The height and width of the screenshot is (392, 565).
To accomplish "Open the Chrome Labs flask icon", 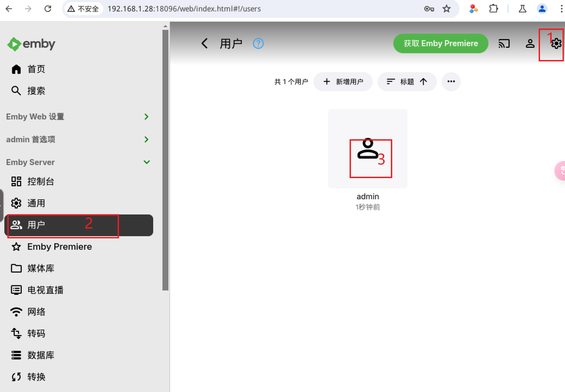I will (x=522, y=9).
